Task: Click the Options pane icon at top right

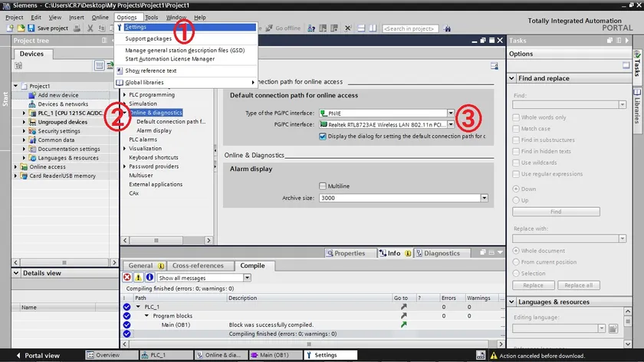Action: pos(626,65)
